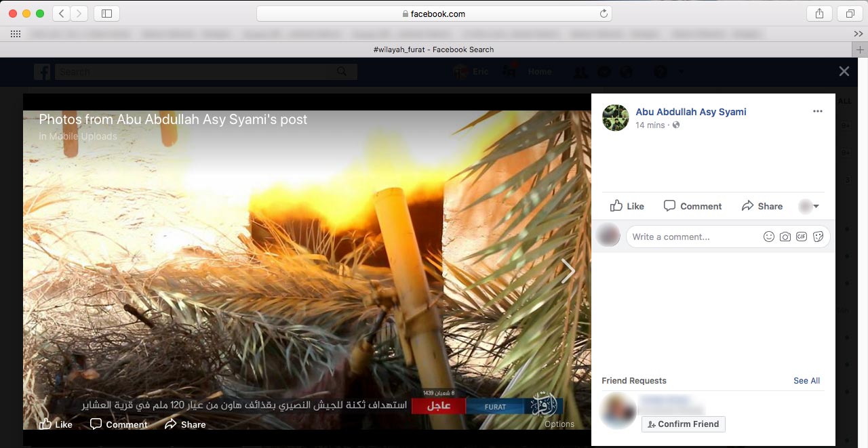Image resolution: width=868 pixels, height=448 pixels.
Task: Open the audience selector dropdown beside Share
Action: [x=809, y=206]
